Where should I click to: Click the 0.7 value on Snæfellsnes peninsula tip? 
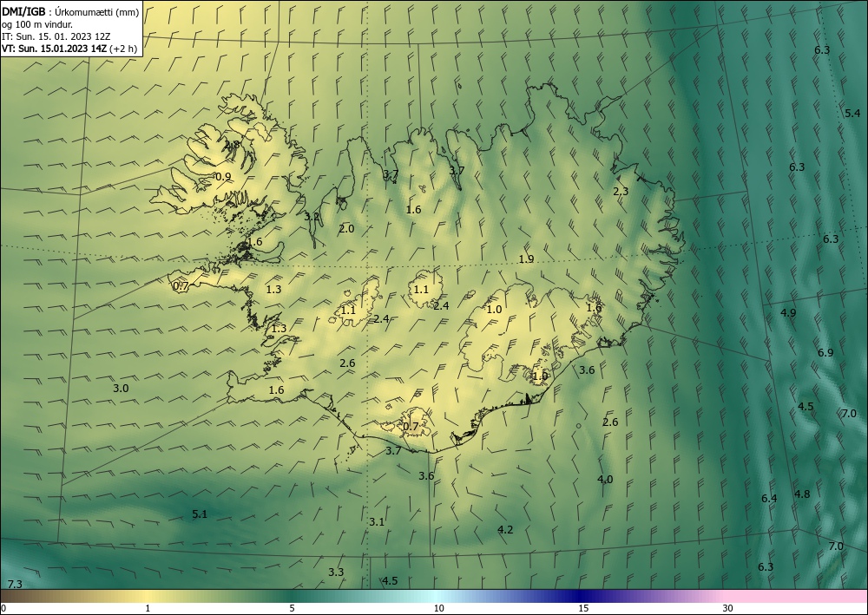coord(181,286)
